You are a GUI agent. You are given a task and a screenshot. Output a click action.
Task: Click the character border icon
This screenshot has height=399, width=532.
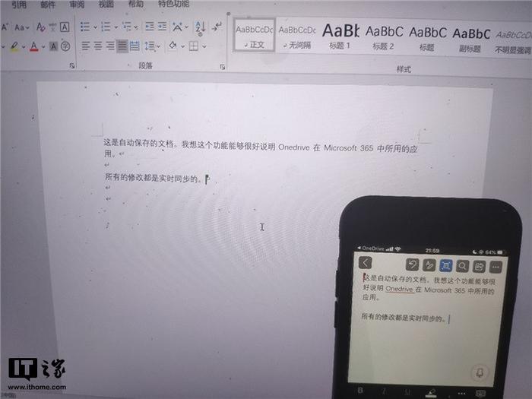click(x=65, y=27)
